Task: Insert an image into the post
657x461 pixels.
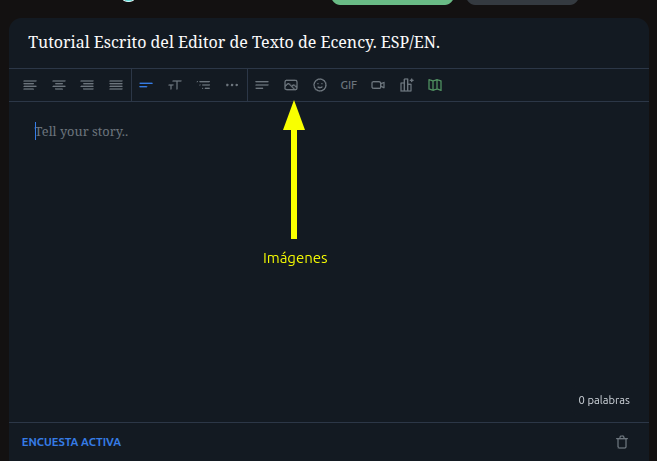Action: pyautogui.click(x=291, y=85)
